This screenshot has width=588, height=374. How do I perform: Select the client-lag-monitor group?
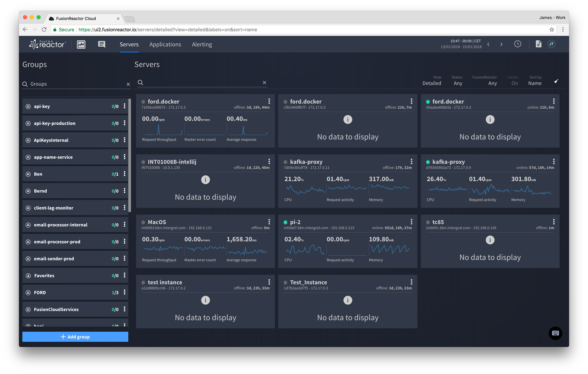[75, 208]
